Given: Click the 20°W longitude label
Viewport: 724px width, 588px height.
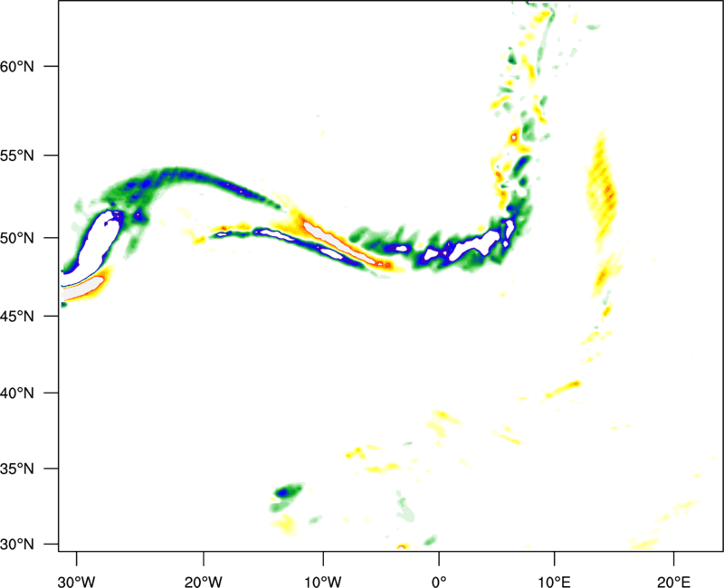Looking at the screenshot, I should pyautogui.click(x=204, y=582).
